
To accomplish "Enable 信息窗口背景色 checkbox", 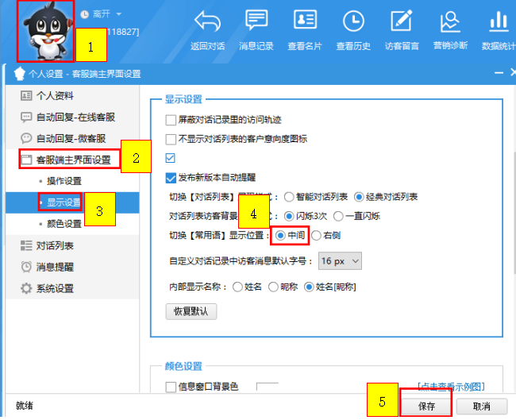I will [x=171, y=387].
